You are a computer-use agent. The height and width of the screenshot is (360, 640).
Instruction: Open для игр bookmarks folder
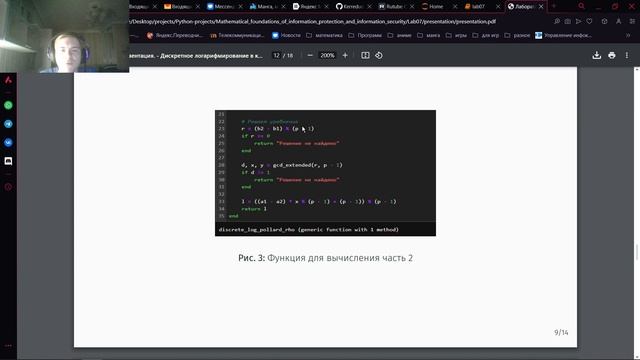point(486,36)
